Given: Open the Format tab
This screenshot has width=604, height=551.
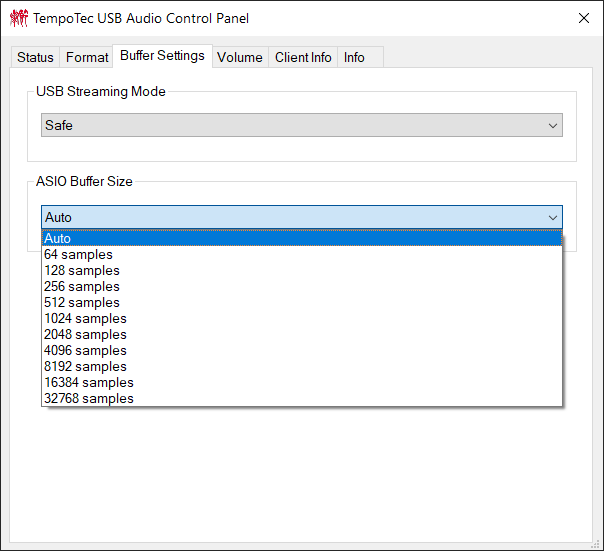Looking at the screenshot, I should [x=87, y=58].
